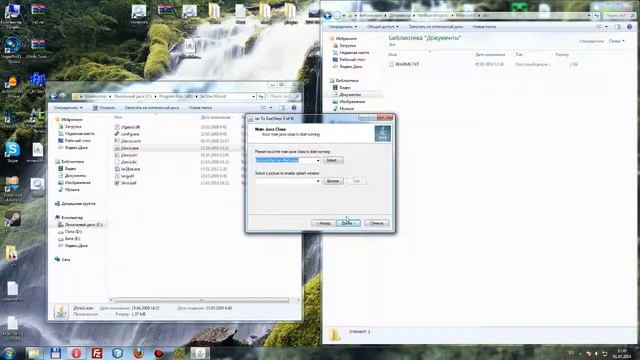Open arrange-by Папка dropdown in Documents window
The width and height of the screenshot is (640, 360).
click(x=616, y=41)
